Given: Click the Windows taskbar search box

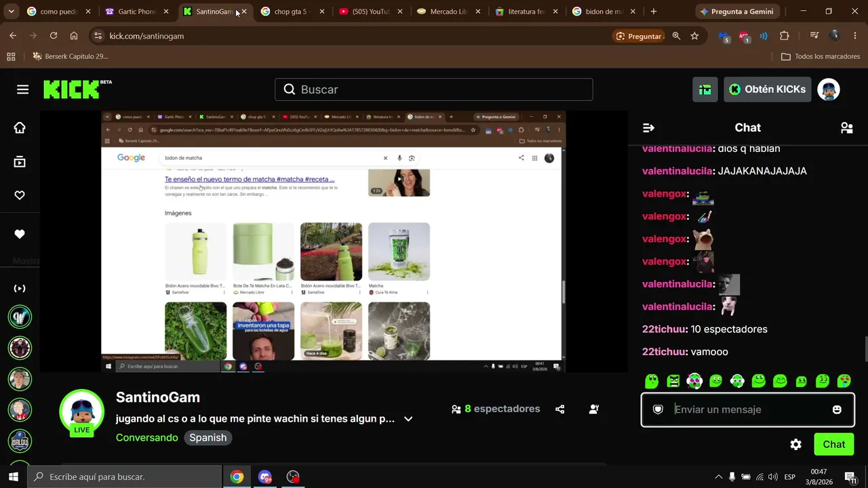Looking at the screenshot, I should click(125, 476).
